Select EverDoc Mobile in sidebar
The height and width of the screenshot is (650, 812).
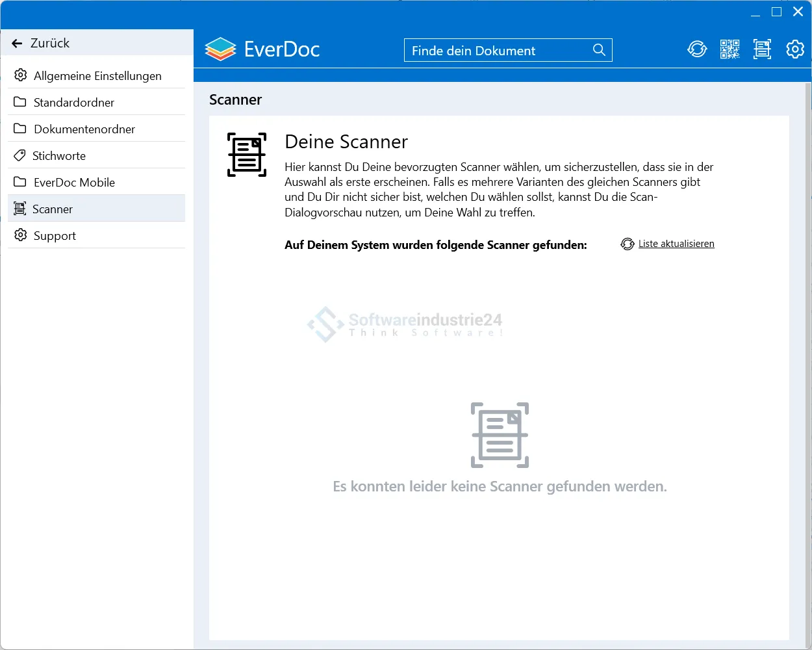click(x=74, y=183)
